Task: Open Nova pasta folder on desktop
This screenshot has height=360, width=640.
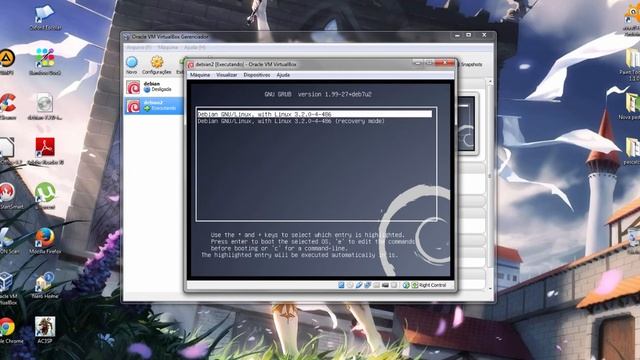Action: pyautogui.click(x=631, y=106)
